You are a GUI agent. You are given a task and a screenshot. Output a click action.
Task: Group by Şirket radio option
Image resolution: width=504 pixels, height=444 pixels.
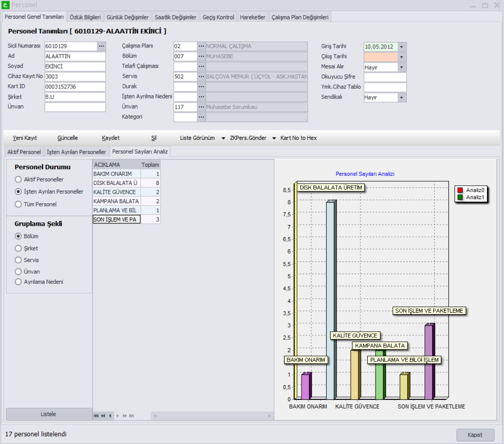18,248
